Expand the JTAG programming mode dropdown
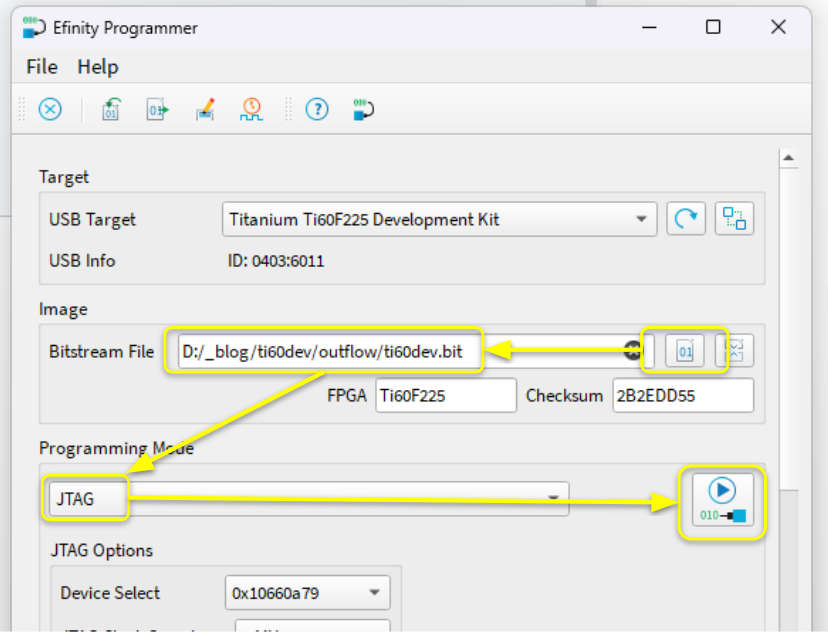Viewport: 828px width, 634px height. [x=309, y=498]
